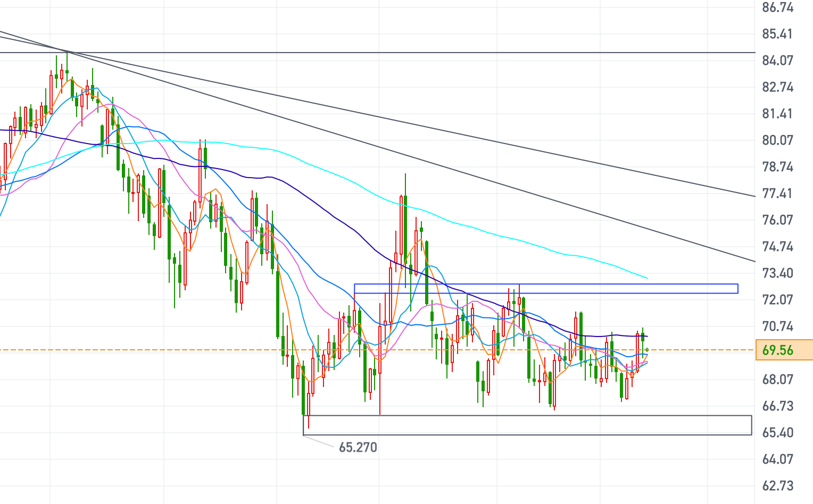Click the 77.41 price axis label
Image resolution: width=813 pixels, height=504 pixels.
777,193
